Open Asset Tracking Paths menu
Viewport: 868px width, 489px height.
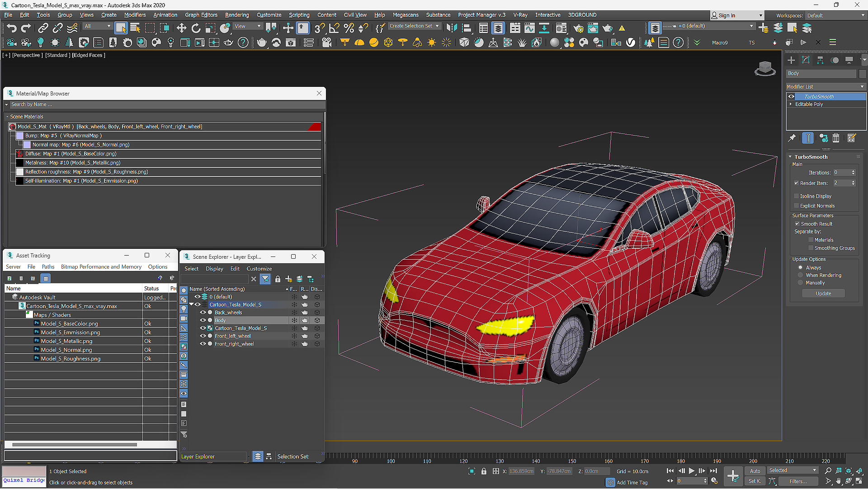[48, 267]
